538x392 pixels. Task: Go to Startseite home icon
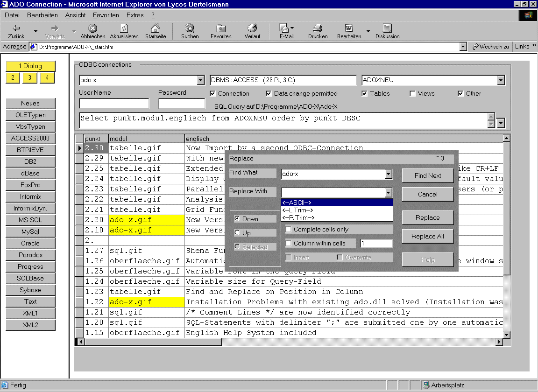156,28
